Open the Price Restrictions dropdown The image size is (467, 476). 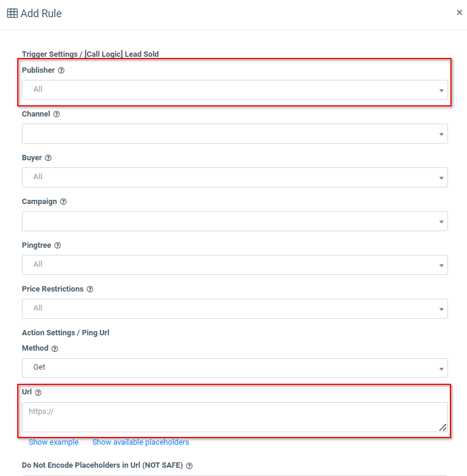(x=234, y=309)
